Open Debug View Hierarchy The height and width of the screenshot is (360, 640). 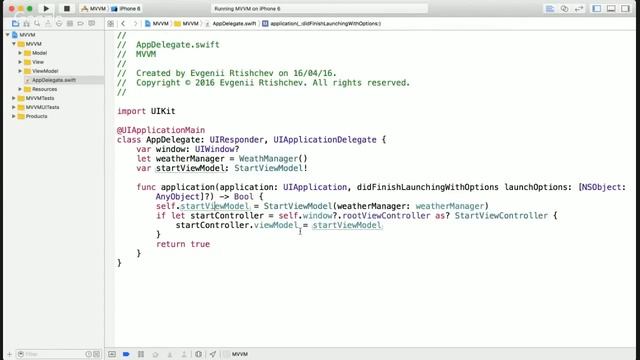point(198,354)
